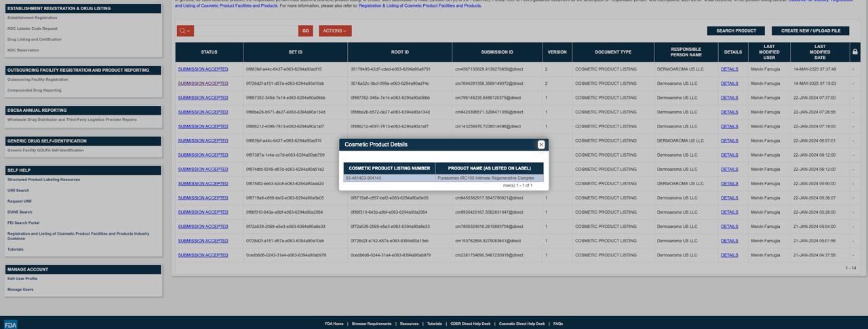
Task: Open Details for 22-JAN-2024 07:19:00 row
Action: 730,126
